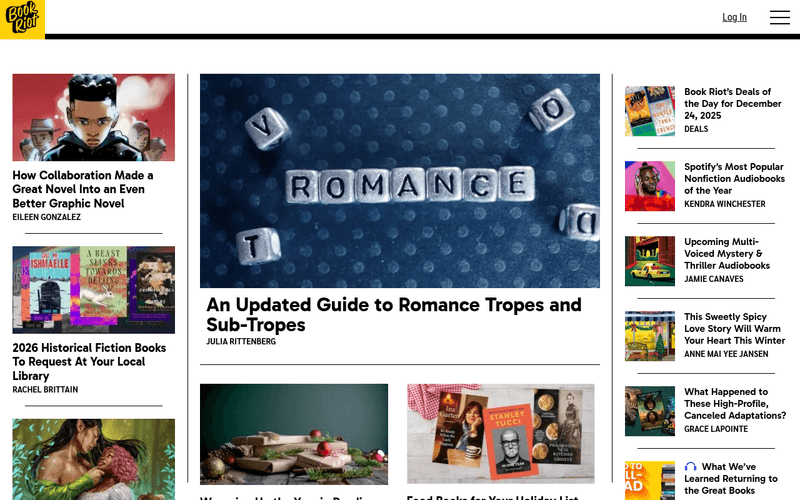The width and height of the screenshot is (800, 500).
Task: Open the graphic novel collaboration article thumbnail
Action: [x=93, y=117]
